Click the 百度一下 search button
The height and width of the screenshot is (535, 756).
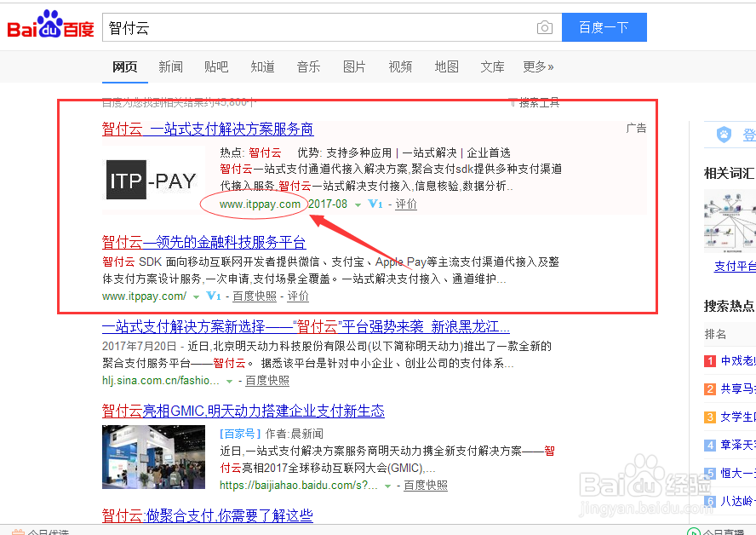click(x=604, y=27)
